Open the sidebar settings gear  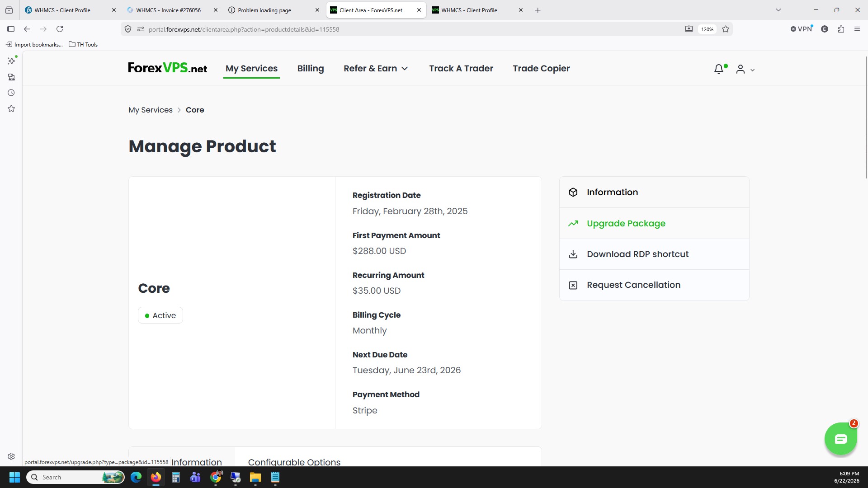(x=11, y=456)
